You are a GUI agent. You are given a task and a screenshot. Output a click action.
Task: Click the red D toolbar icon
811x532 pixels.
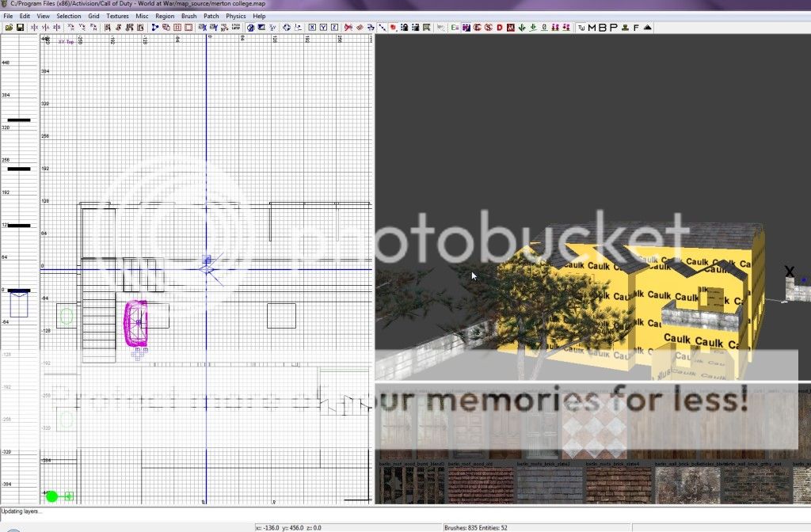click(500, 27)
